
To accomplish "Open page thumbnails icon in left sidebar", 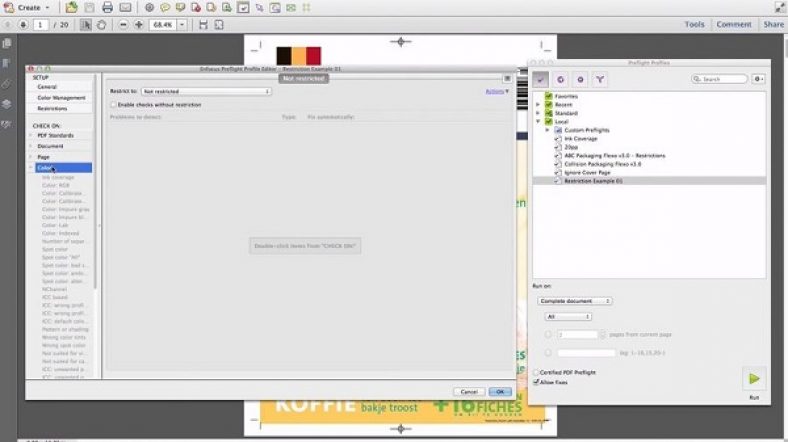I will [x=7, y=43].
